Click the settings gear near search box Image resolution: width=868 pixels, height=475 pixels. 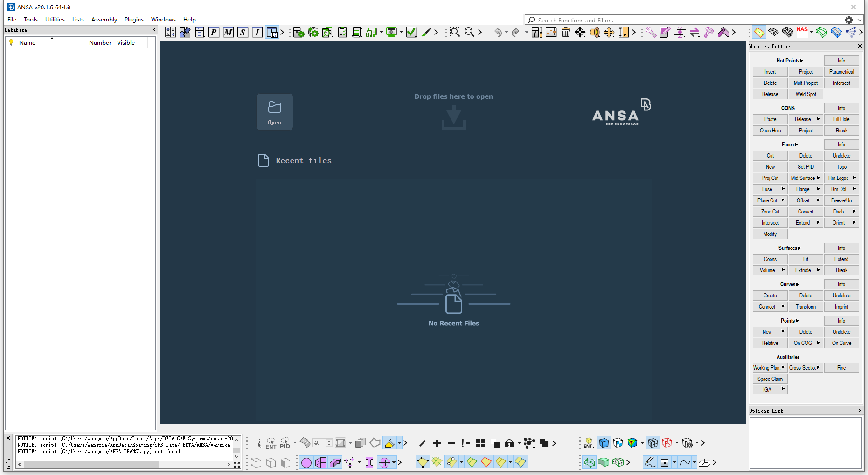click(849, 20)
